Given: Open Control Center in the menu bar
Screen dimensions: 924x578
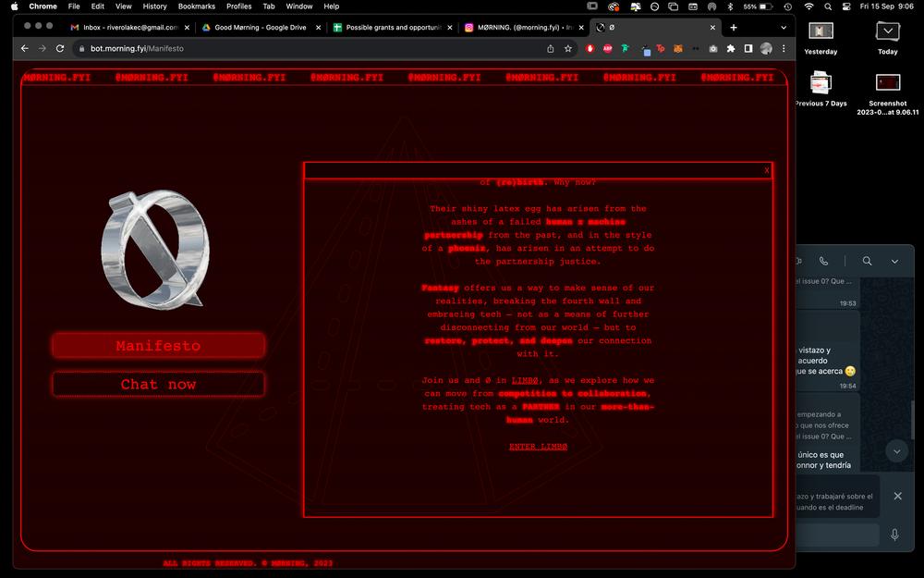Looking at the screenshot, I should pyautogui.click(x=846, y=6).
